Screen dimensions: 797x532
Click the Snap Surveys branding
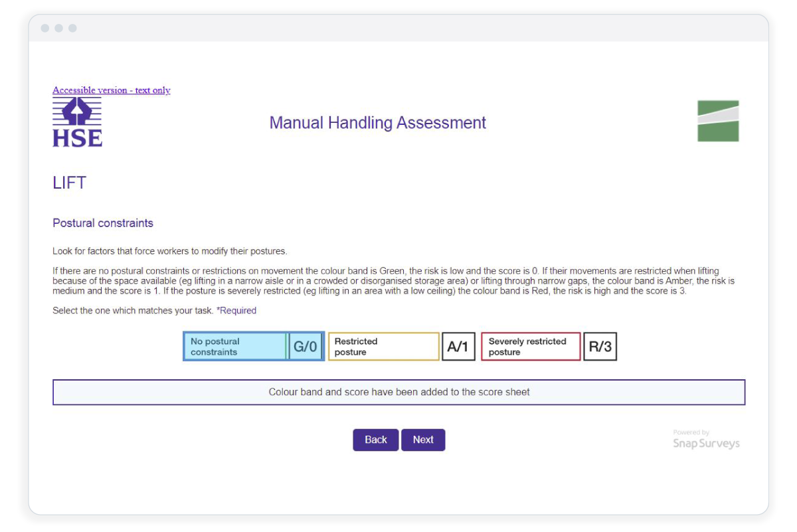(706, 440)
